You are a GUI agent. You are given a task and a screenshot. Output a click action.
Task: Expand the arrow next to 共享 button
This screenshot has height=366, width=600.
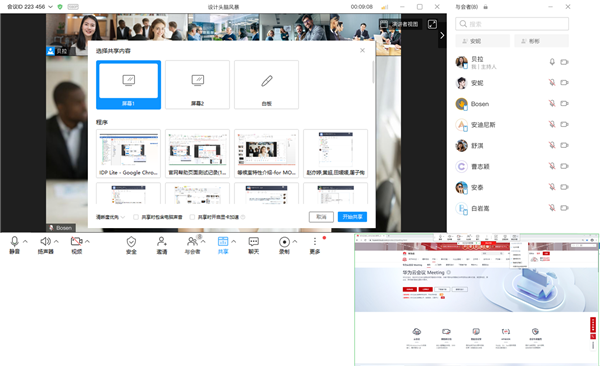coord(233,242)
